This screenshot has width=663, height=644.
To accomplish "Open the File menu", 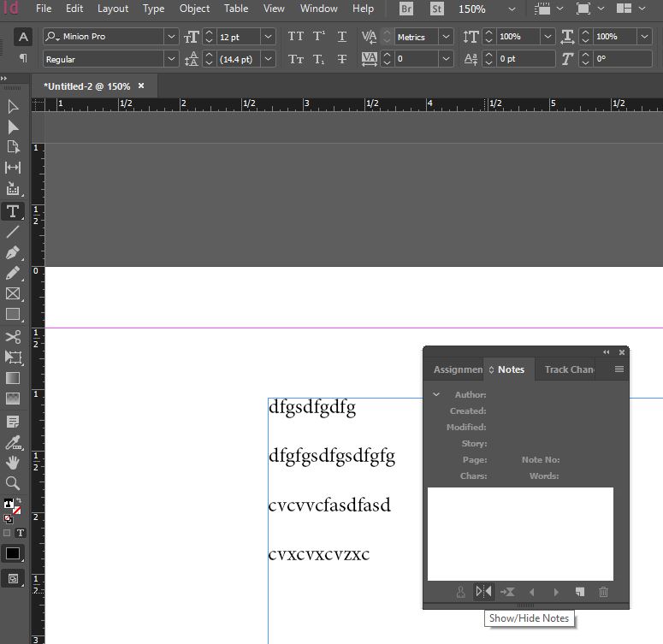I will coord(43,9).
